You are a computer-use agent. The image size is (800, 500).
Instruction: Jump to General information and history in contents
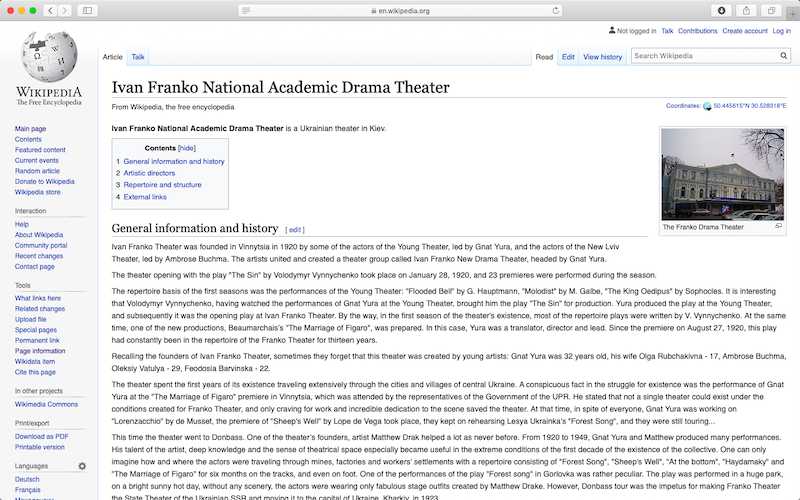[174, 161]
